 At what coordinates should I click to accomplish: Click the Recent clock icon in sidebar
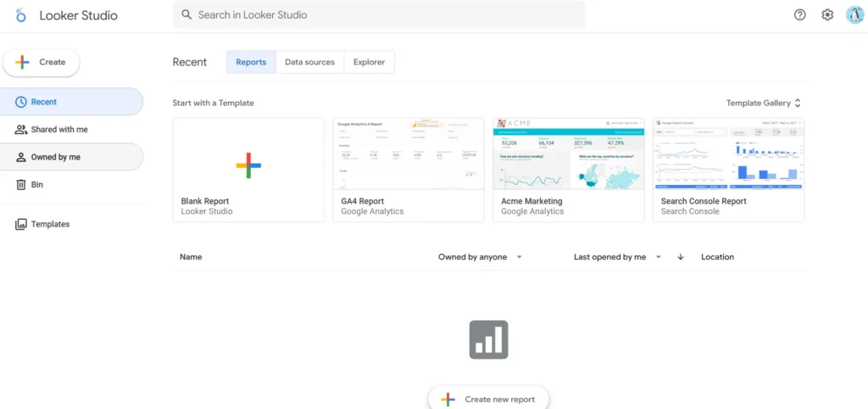[20, 102]
